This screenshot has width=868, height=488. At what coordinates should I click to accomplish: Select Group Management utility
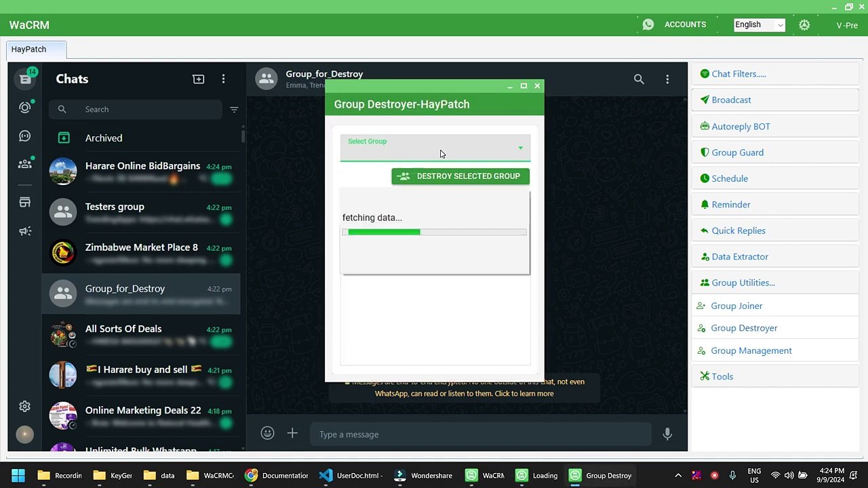pyautogui.click(x=775, y=350)
